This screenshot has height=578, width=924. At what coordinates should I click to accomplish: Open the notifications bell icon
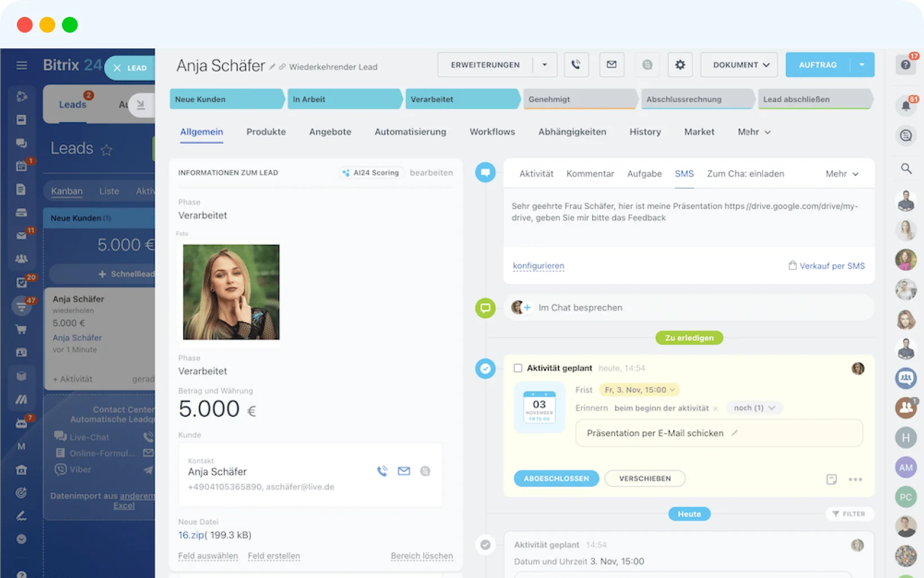pyautogui.click(x=905, y=105)
